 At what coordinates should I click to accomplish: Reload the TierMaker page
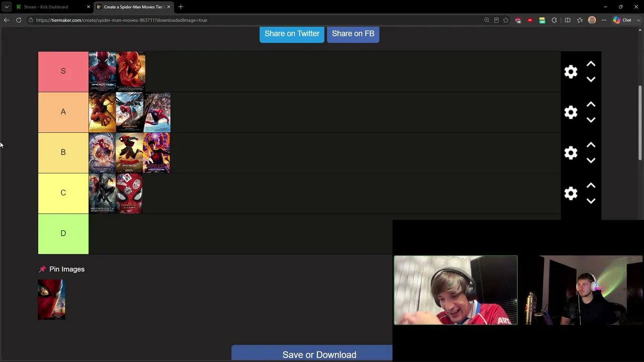(x=19, y=20)
